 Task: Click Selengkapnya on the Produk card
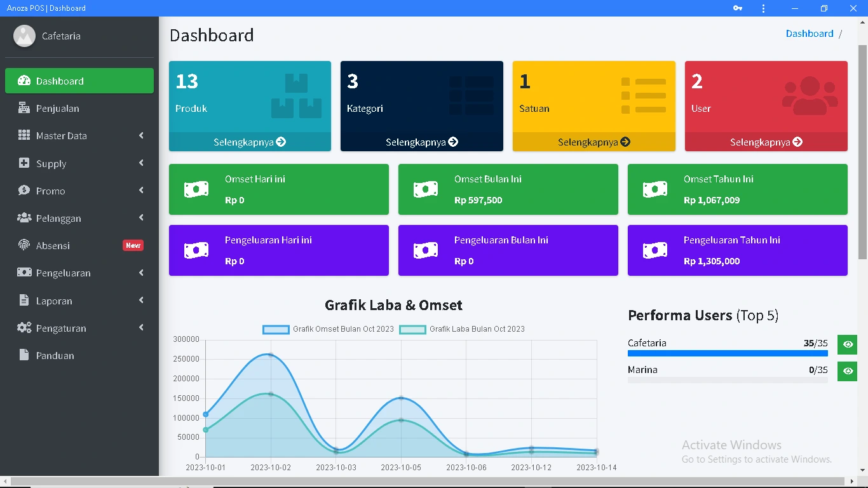tap(250, 142)
